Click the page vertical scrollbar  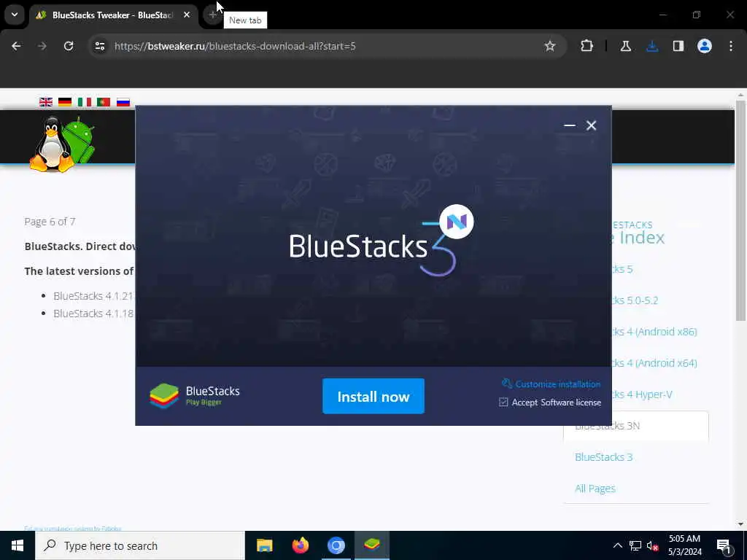tap(740, 210)
